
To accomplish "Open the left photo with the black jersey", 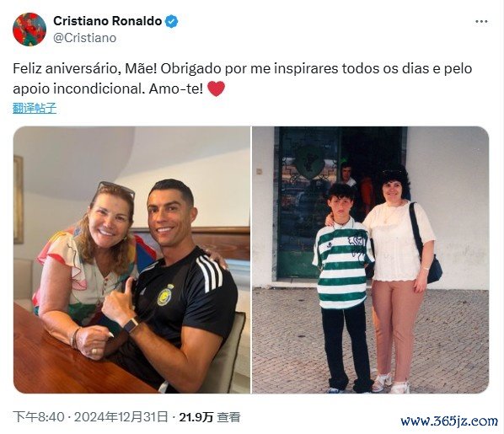I will point(131,260).
